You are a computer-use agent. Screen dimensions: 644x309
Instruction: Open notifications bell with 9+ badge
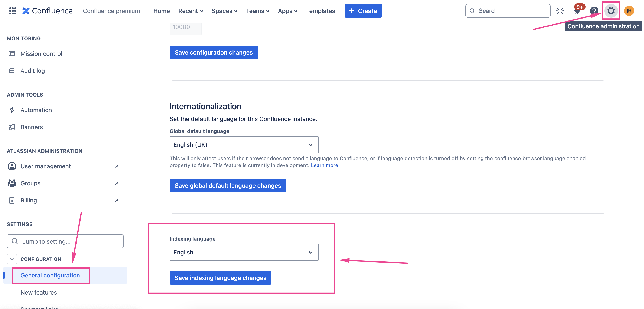(x=577, y=11)
